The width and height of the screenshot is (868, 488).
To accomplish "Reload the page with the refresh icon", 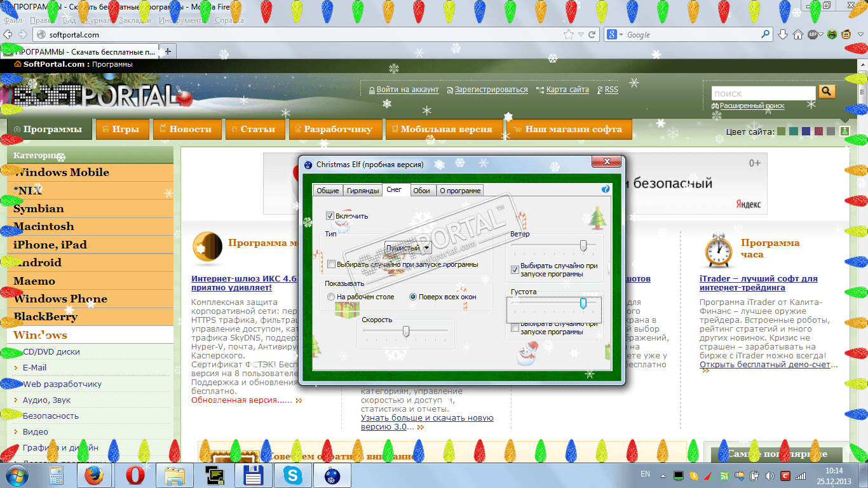I will [592, 34].
